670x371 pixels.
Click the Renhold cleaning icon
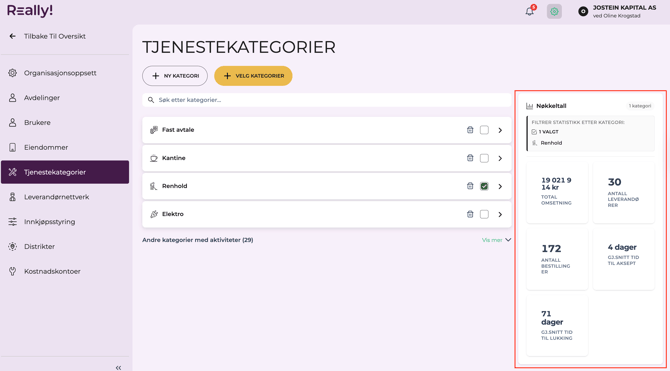click(x=154, y=186)
